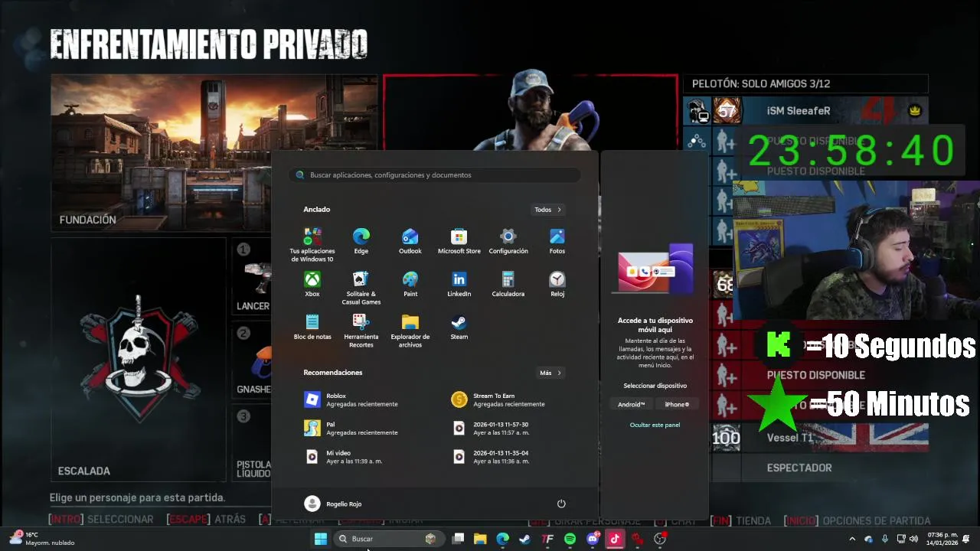Click the Windows Start button on taskbar
The width and height of the screenshot is (980, 551).
tap(321, 539)
